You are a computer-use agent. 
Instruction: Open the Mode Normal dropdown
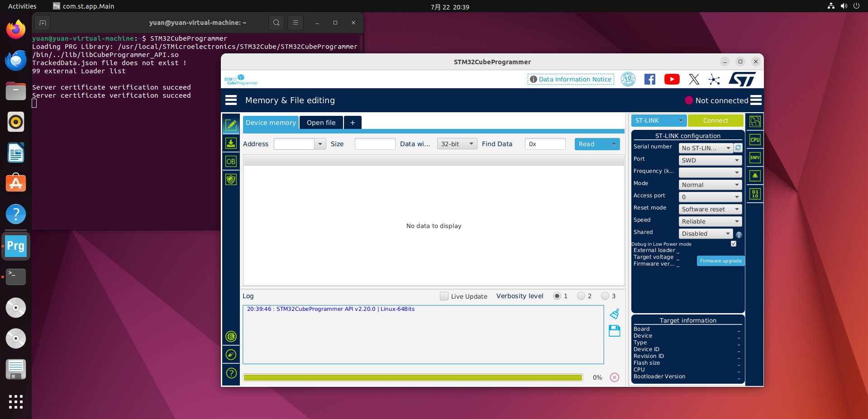710,185
